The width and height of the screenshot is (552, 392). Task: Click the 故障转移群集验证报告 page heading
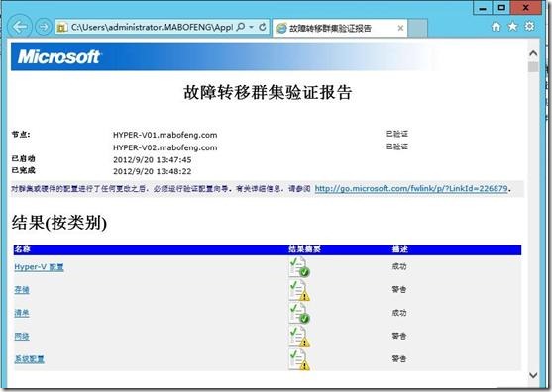[x=268, y=92]
